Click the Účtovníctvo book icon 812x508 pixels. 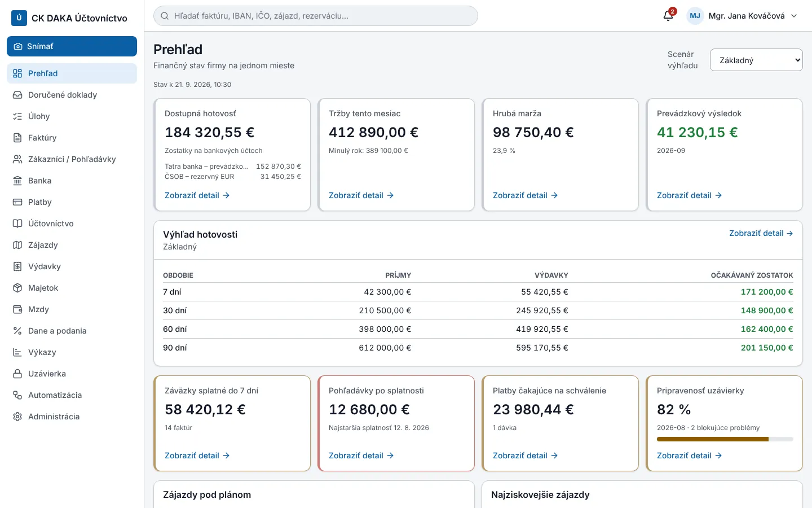point(17,224)
